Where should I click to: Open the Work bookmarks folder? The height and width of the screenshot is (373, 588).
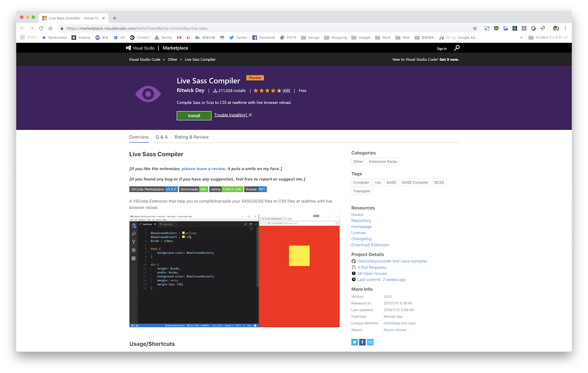click(383, 37)
